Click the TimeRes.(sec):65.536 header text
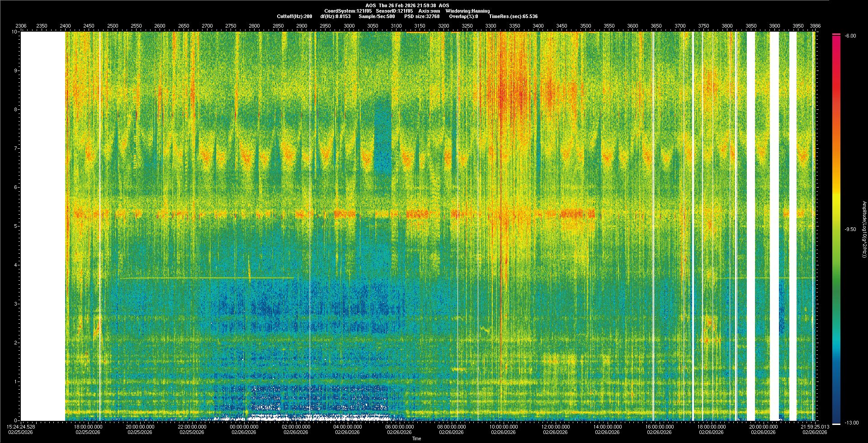The width and height of the screenshot is (868, 443). 513,16
